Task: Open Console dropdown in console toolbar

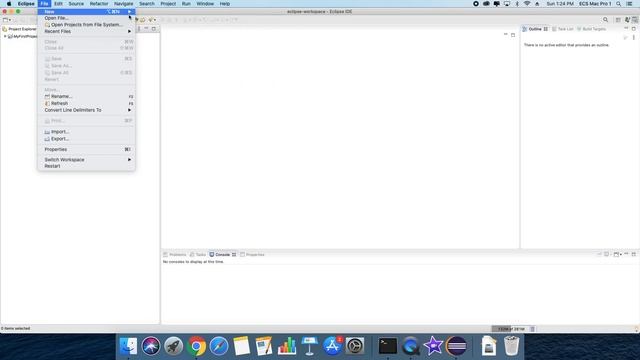Action: click(x=617, y=254)
